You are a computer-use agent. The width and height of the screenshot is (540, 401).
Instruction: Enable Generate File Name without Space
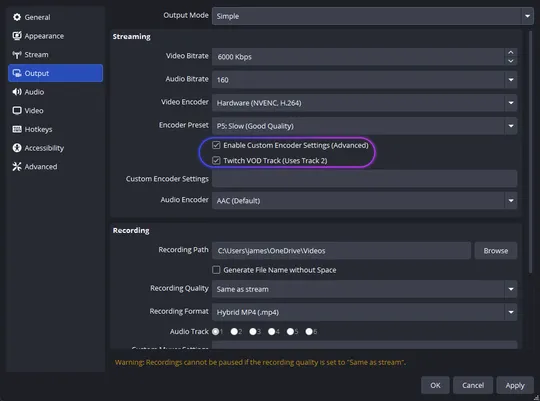click(216, 270)
